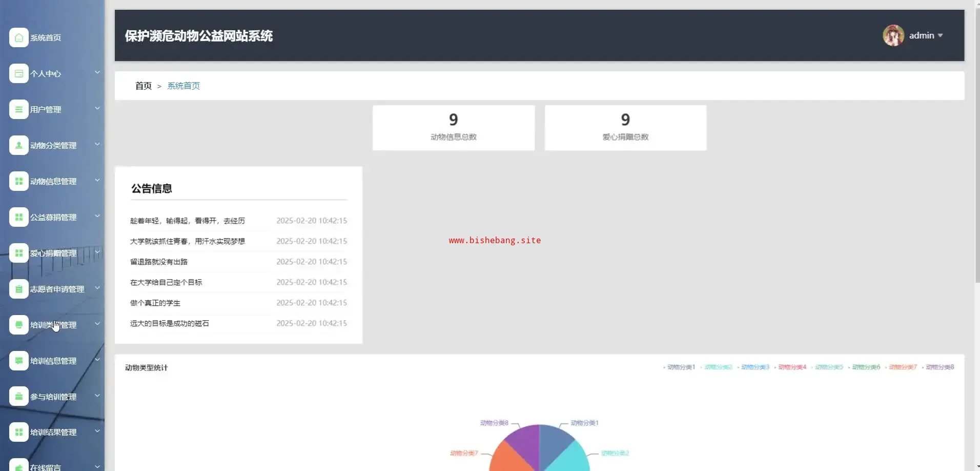Select the 在线留言 menu label
The height and width of the screenshot is (471, 980).
pos(46,467)
